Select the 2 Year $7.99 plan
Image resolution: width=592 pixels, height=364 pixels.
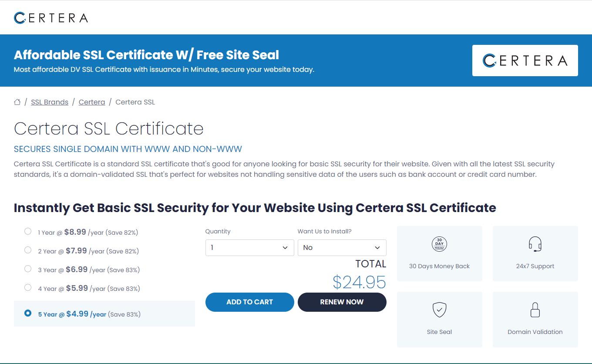click(x=28, y=250)
